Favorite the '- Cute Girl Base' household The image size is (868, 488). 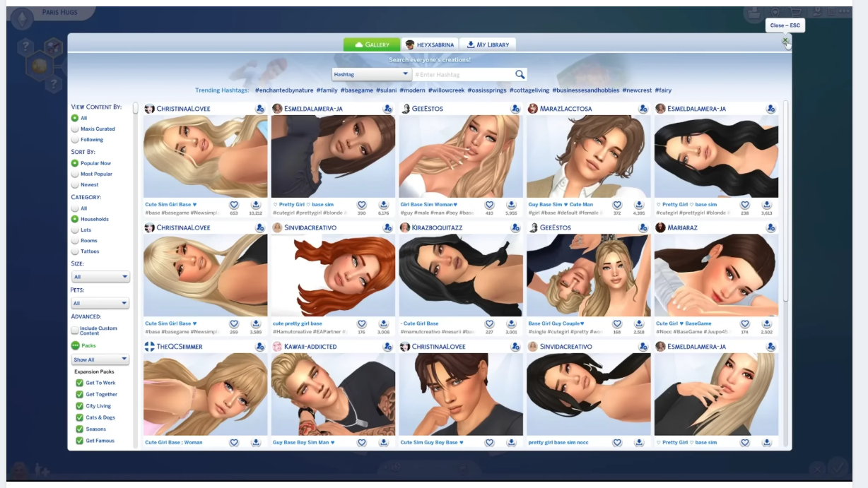coord(489,323)
